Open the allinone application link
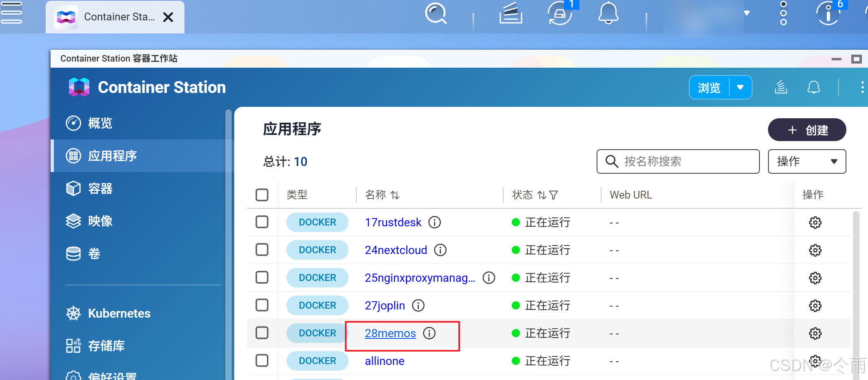Screen dimensions: 868x380 point(384,361)
